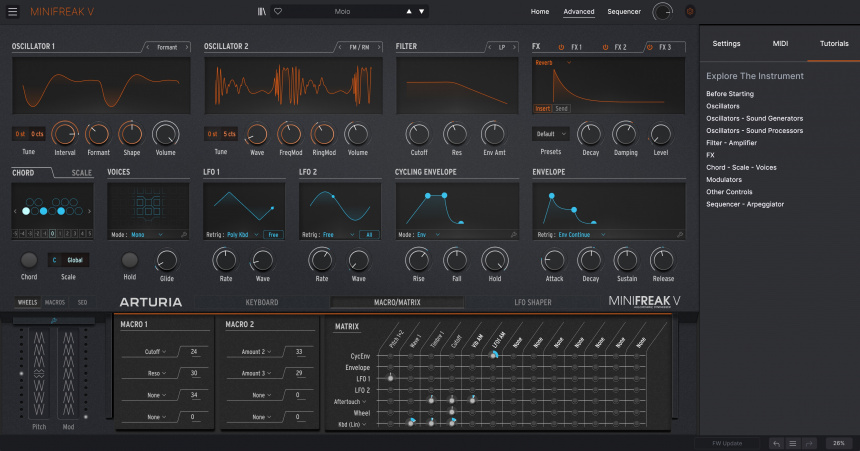860x451 pixels.
Task: Go to the next preset with the down arrow
Action: point(422,11)
